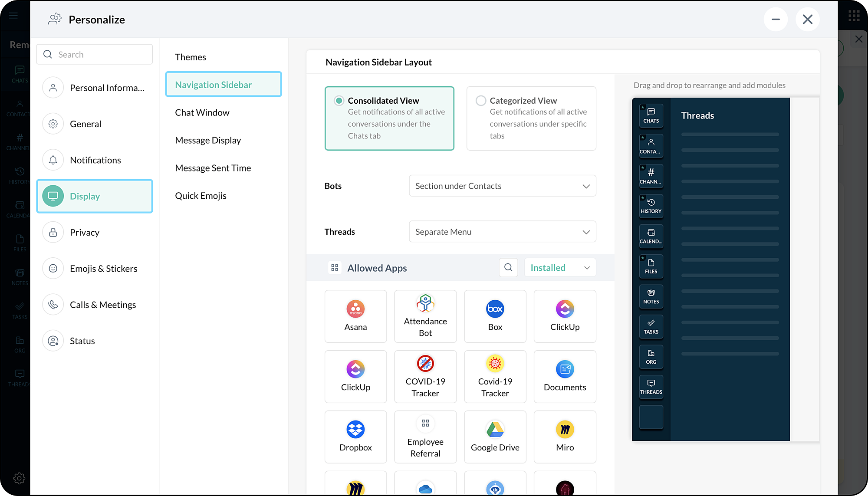Click the Threads module in preview sidebar
The width and height of the screenshot is (868, 496).
[x=651, y=387]
